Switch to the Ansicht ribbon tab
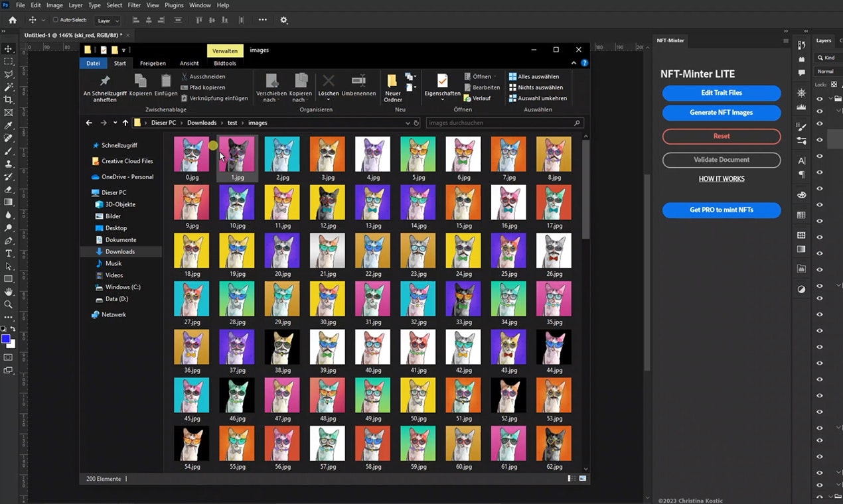 (189, 64)
